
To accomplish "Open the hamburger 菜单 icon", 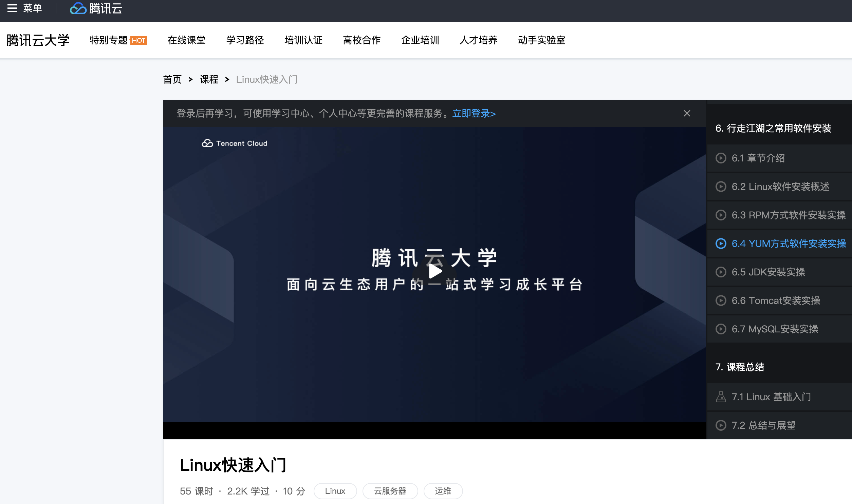I will pos(12,8).
